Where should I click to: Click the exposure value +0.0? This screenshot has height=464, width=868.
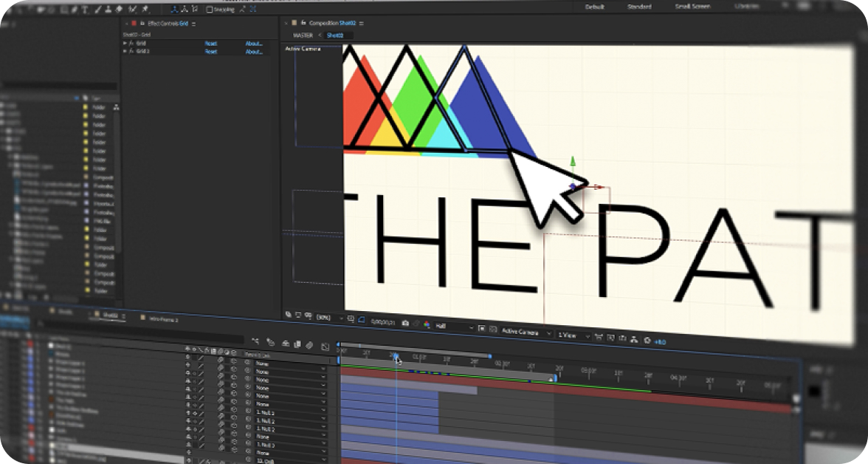[x=660, y=342]
